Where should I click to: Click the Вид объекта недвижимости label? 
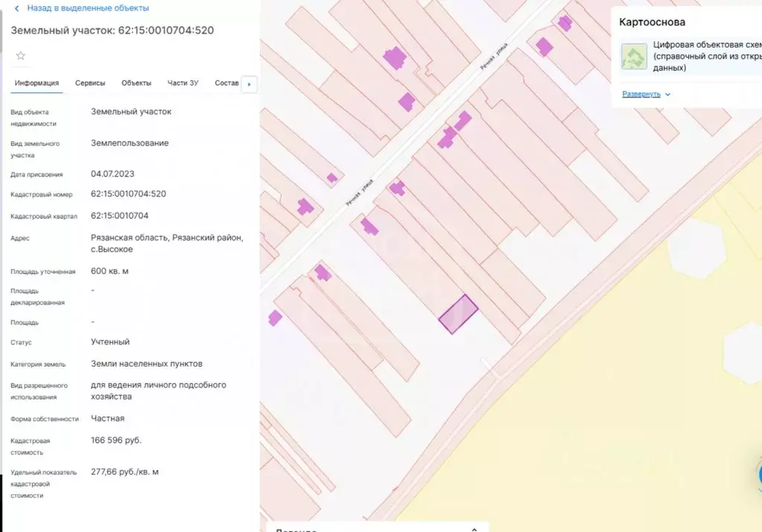33,118
